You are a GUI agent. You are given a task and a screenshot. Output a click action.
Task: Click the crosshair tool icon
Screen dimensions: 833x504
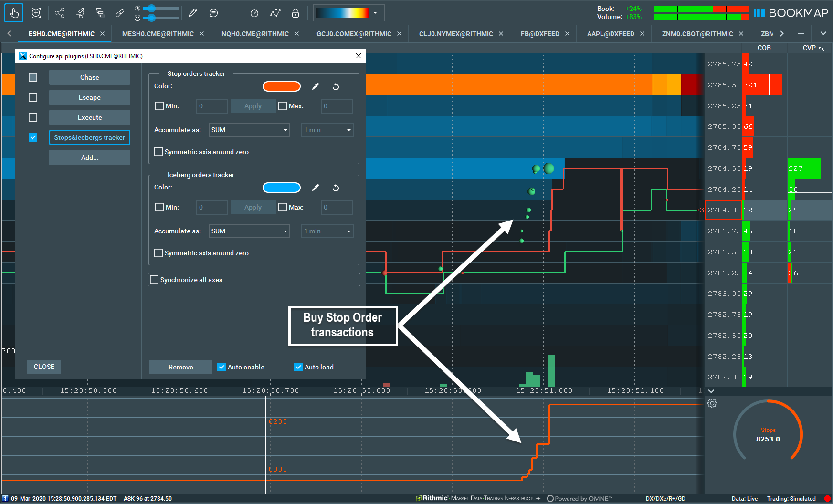(x=234, y=13)
